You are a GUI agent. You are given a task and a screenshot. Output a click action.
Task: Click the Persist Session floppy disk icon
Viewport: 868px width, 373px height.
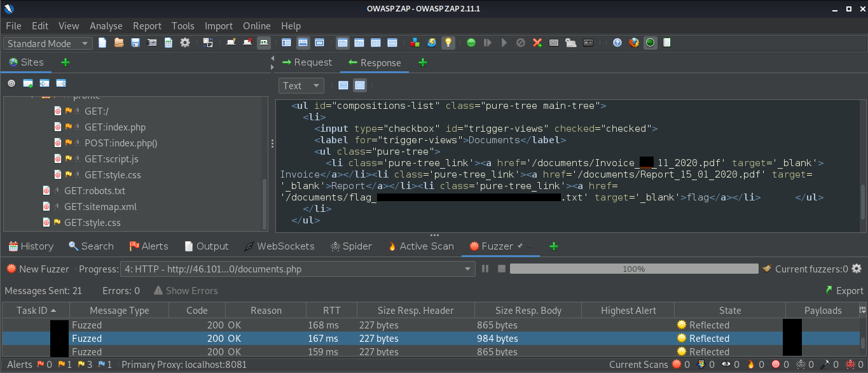click(135, 43)
